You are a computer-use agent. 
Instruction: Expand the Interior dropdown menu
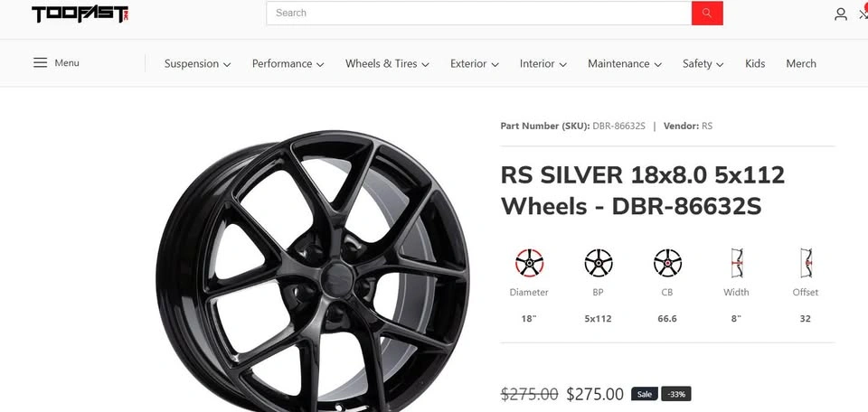point(543,63)
